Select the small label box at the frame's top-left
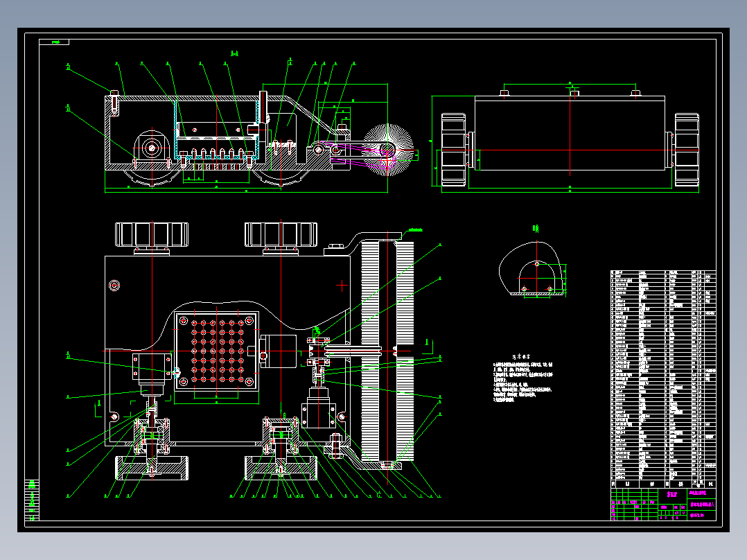The width and height of the screenshot is (747, 560). [54, 42]
